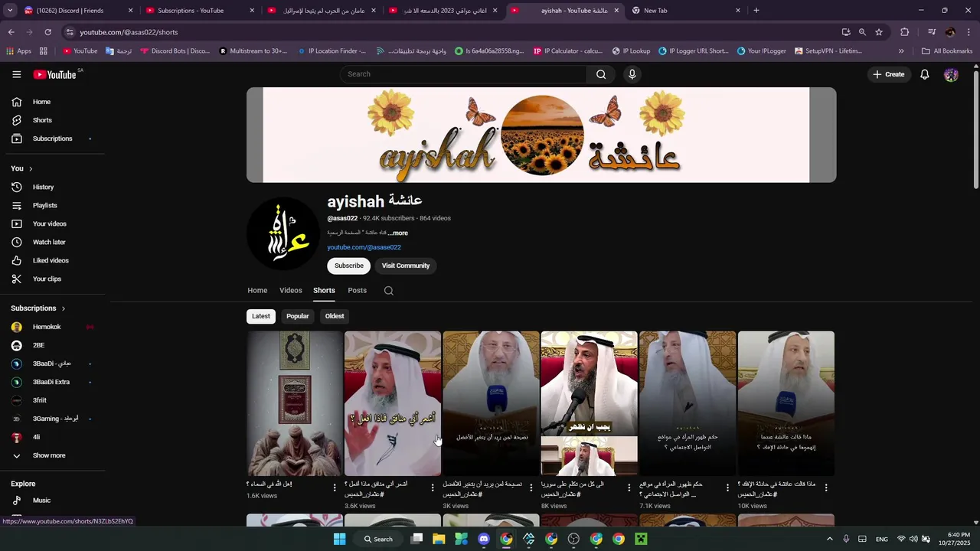The width and height of the screenshot is (980, 551).
Task: Select the Popular sort chip
Action: pos(298,316)
